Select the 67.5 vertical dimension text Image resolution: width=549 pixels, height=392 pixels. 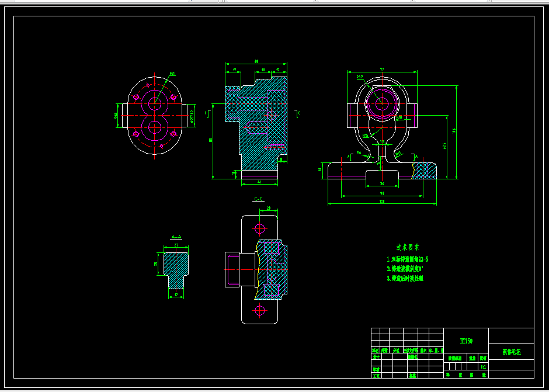click(x=444, y=146)
